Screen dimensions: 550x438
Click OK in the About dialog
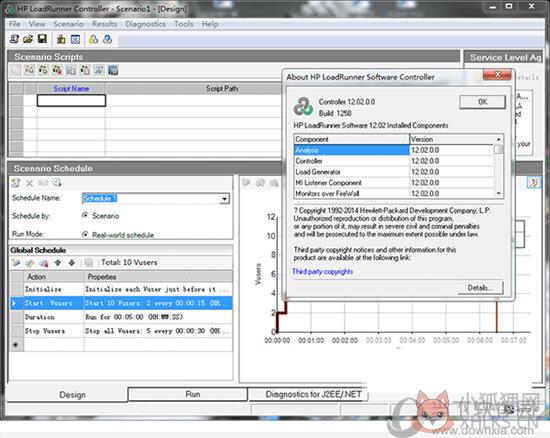coord(482,102)
